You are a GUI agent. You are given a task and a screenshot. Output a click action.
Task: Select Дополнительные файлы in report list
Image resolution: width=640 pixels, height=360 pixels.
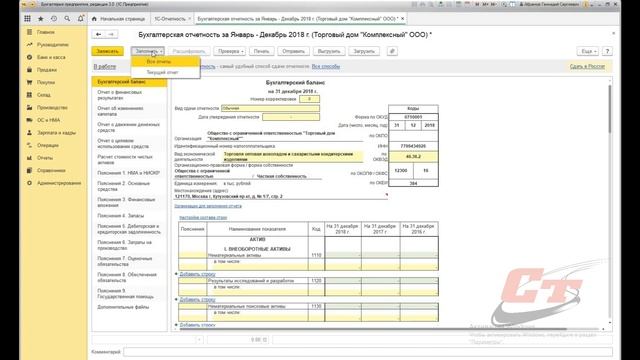(x=129, y=307)
